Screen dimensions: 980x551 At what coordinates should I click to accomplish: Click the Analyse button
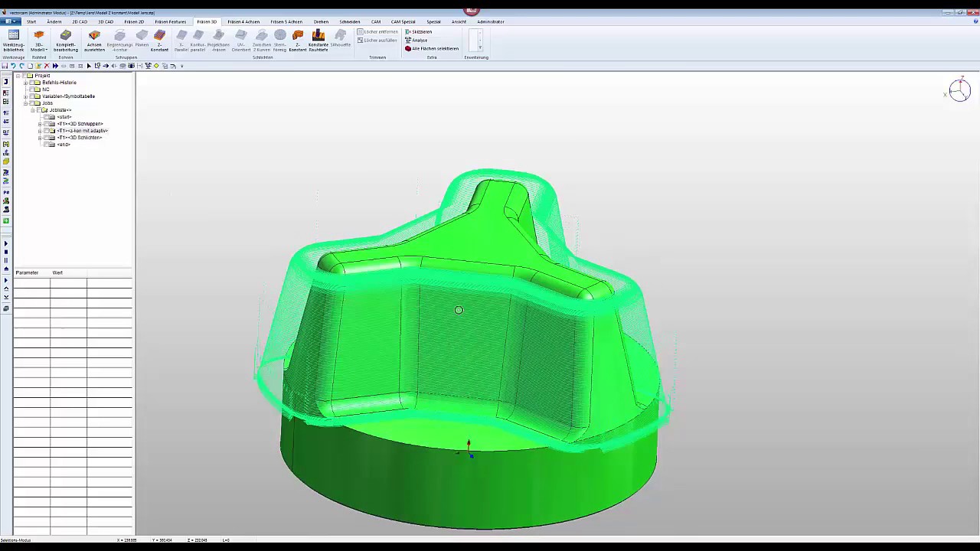click(x=416, y=40)
